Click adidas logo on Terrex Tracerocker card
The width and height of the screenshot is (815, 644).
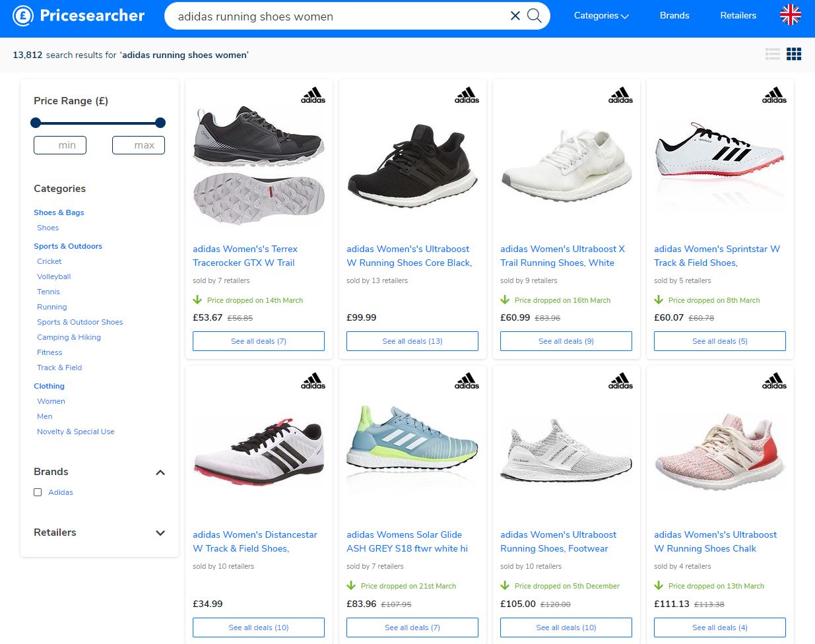coord(313,95)
